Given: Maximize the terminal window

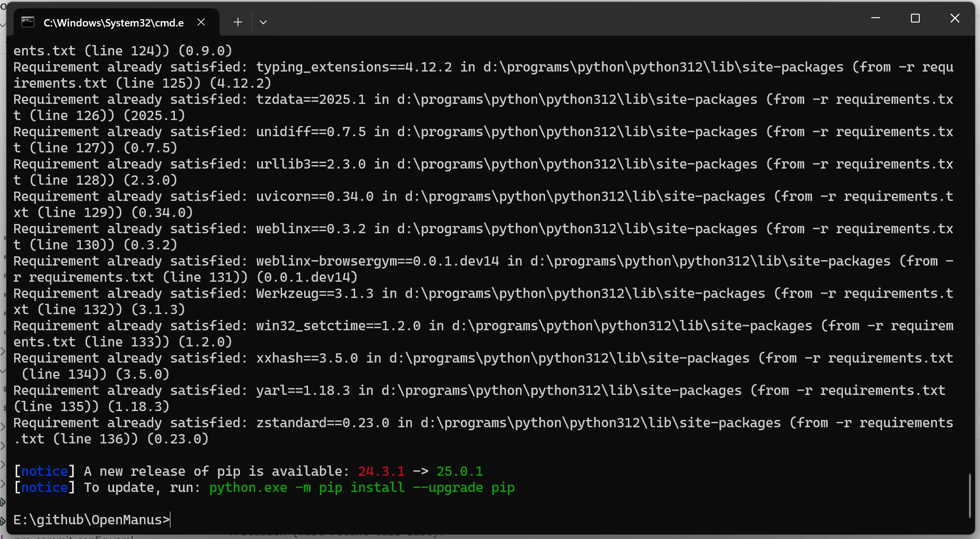Looking at the screenshot, I should point(915,18).
